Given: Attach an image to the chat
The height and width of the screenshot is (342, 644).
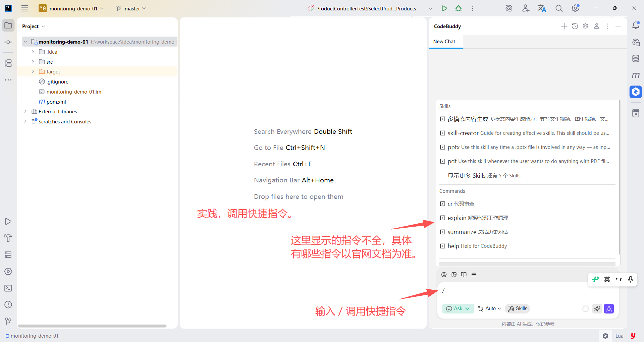Looking at the screenshot, I should (x=454, y=275).
